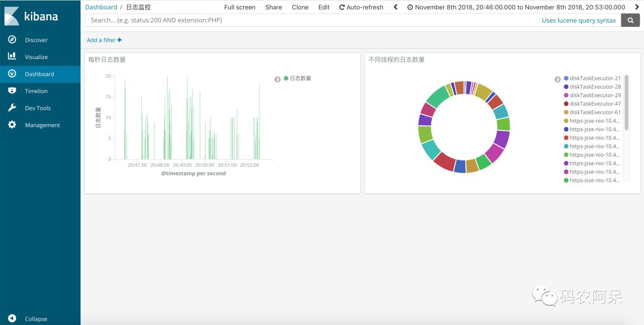The height and width of the screenshot is (325, 644).
Task: Select 日志数量 legend label
Action: pyautogui.click(x=300, y=78)
